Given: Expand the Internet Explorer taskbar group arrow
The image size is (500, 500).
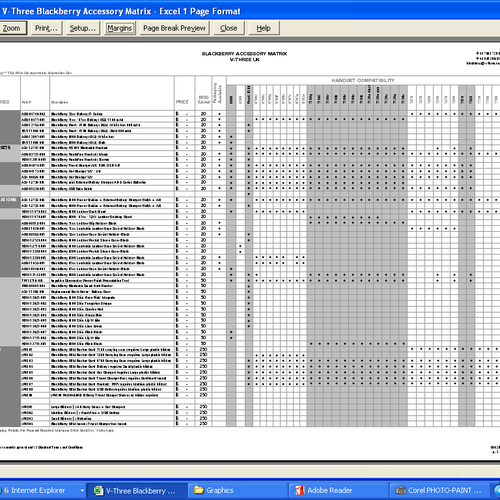Looking at the screenshot, I should 82,490.
